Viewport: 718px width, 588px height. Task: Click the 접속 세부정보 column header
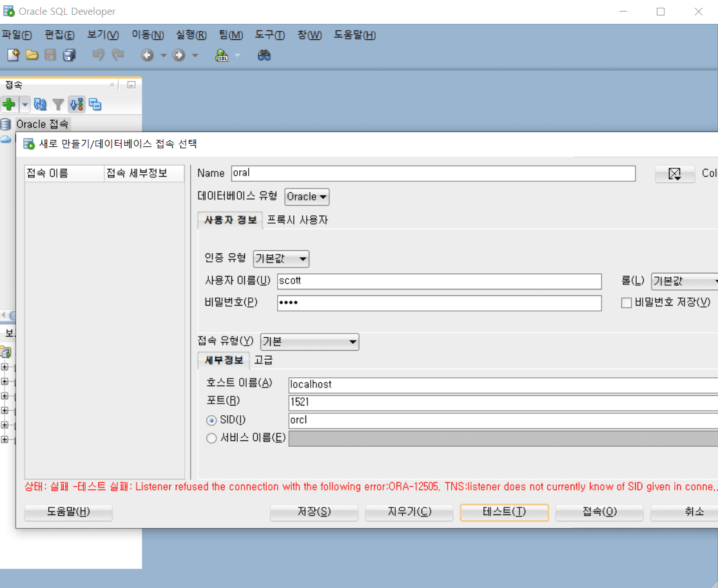pos(144,173)
